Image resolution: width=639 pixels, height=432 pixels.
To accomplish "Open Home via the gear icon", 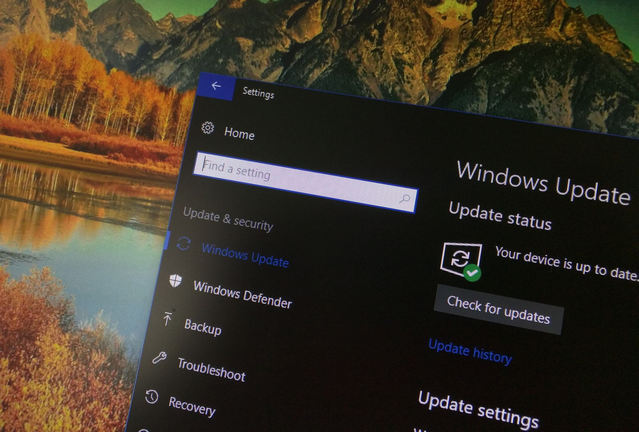I will (x=208, y=128).
